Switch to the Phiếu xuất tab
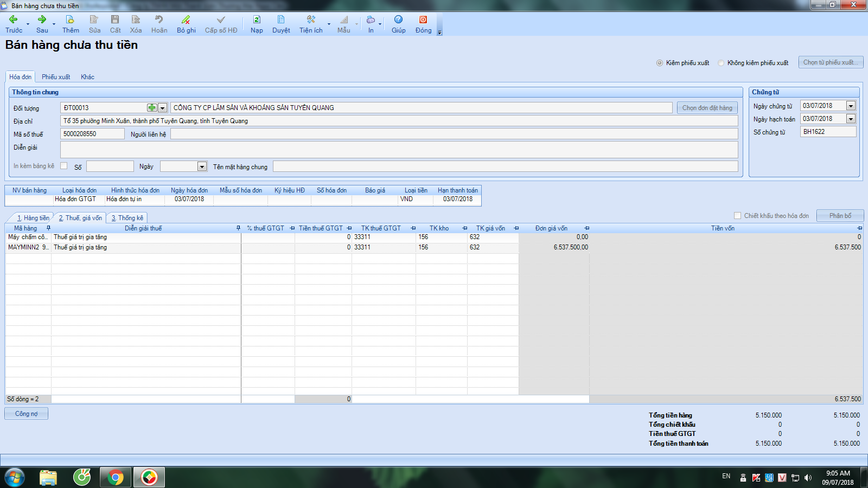Viewport: 868px width, 488px height. (x=56, y=77)
